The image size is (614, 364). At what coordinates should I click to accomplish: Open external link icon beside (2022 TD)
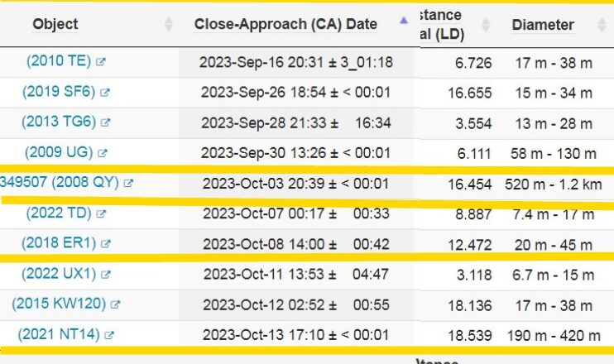click(101, 213)
